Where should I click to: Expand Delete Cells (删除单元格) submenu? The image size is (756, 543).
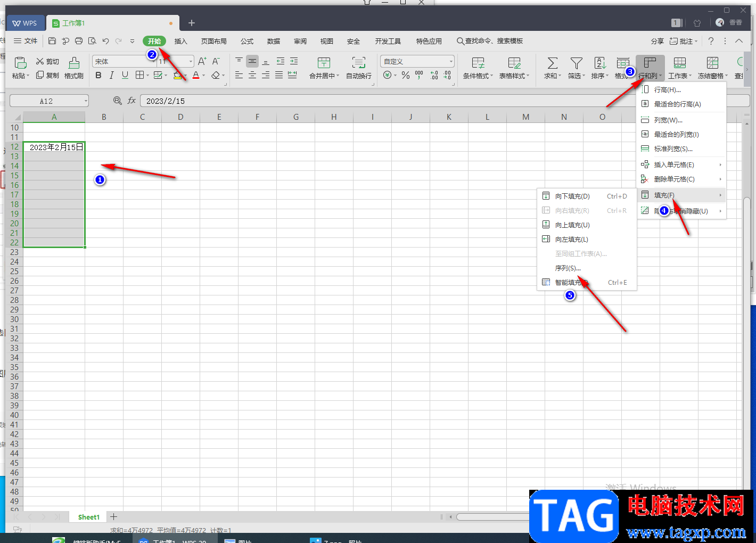[682, 179]
